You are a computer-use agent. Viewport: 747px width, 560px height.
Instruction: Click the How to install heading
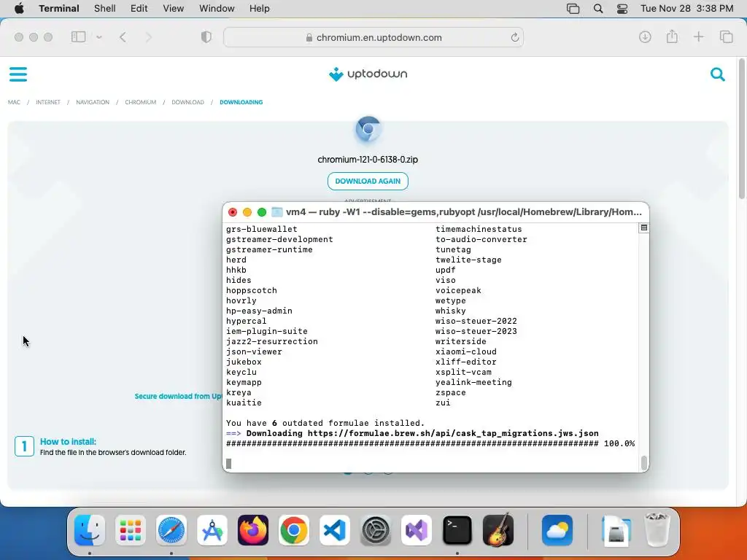click(x=68, y=441)
